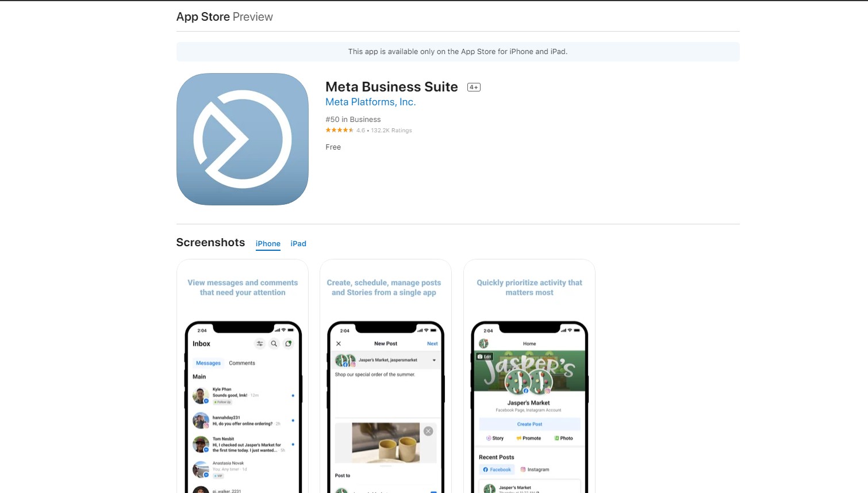The height and width of the screenshot is (493, 868).
Task: Click the App Store Preview heading link
Action: (225, 17)
